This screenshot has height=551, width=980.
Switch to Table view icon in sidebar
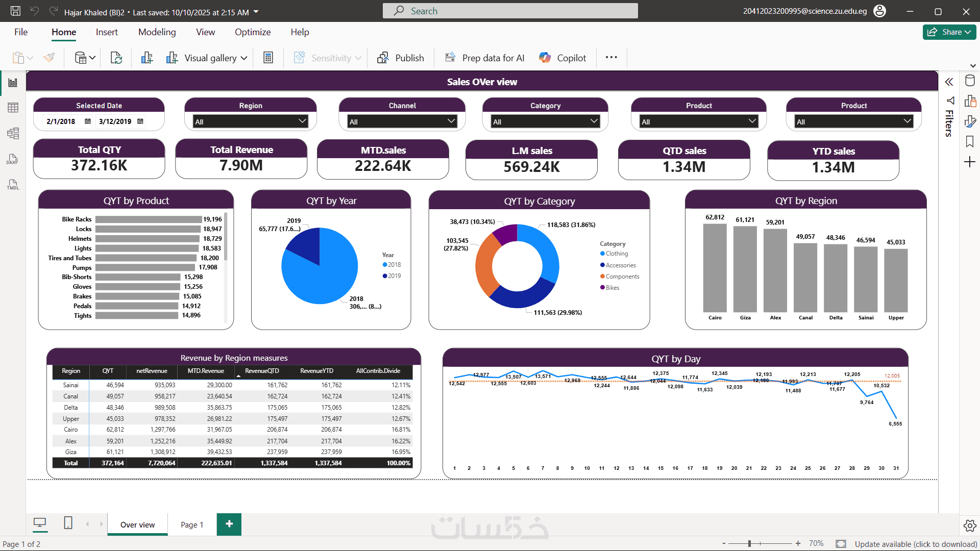click(x=13, y=108)
